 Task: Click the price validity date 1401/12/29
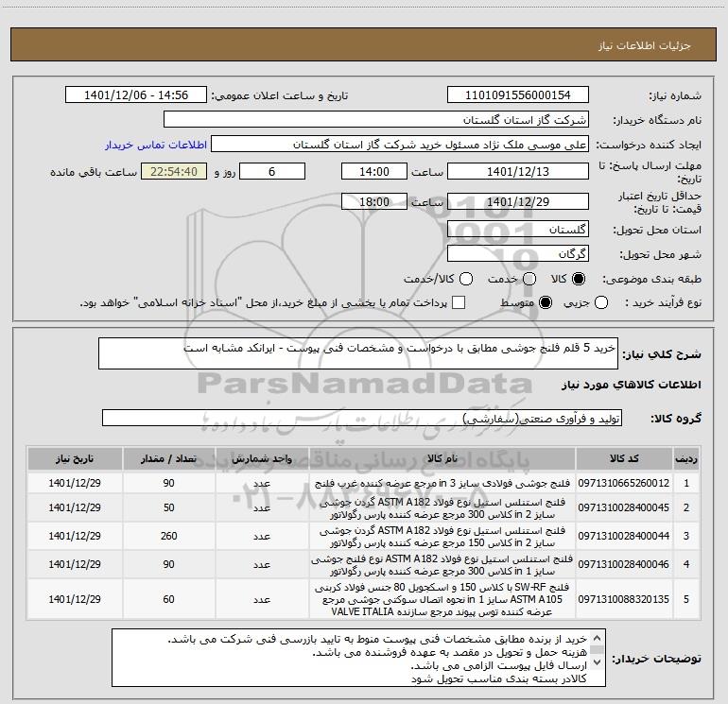(518, 202)
